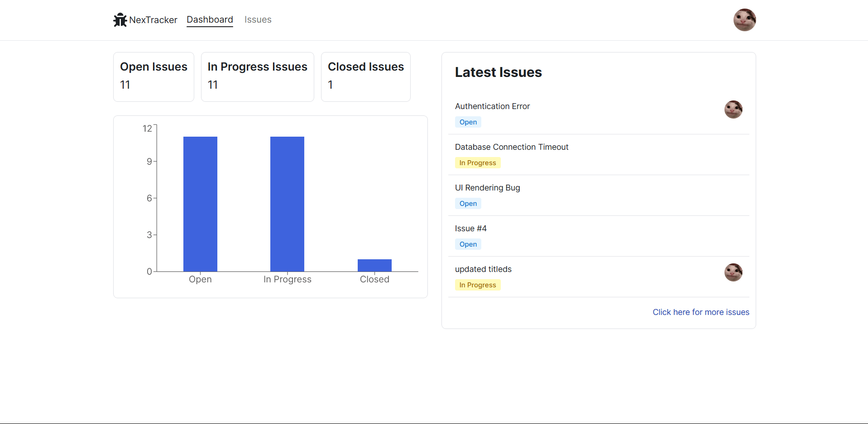
Task: Click the In Progress chart bar
Action: tap(287, 204)
